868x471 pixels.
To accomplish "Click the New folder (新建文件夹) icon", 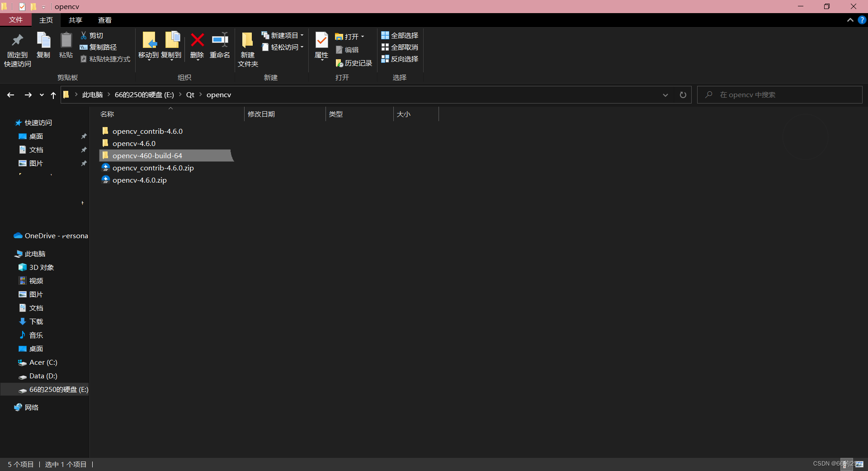I will (247, 40).
